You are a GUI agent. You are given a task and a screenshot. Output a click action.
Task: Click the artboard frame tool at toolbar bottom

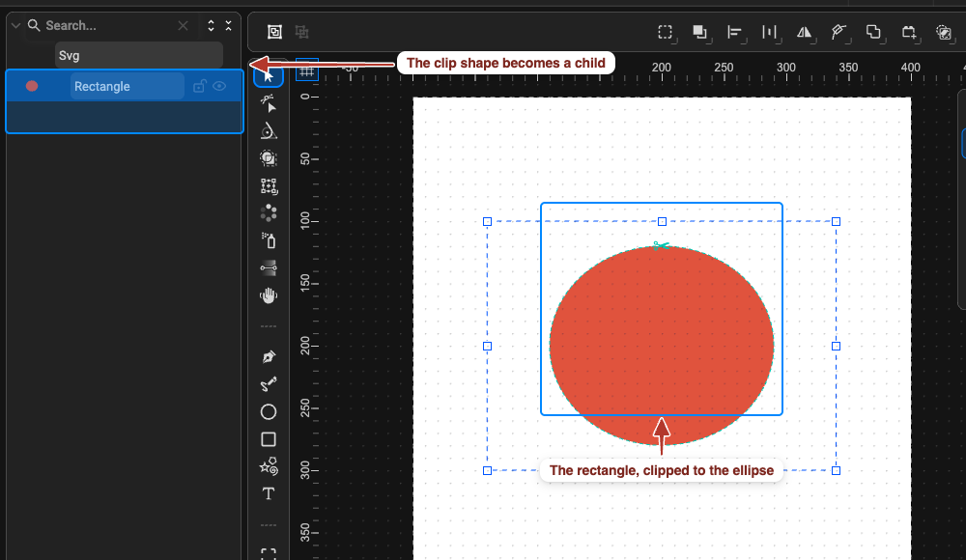point(268,554)
